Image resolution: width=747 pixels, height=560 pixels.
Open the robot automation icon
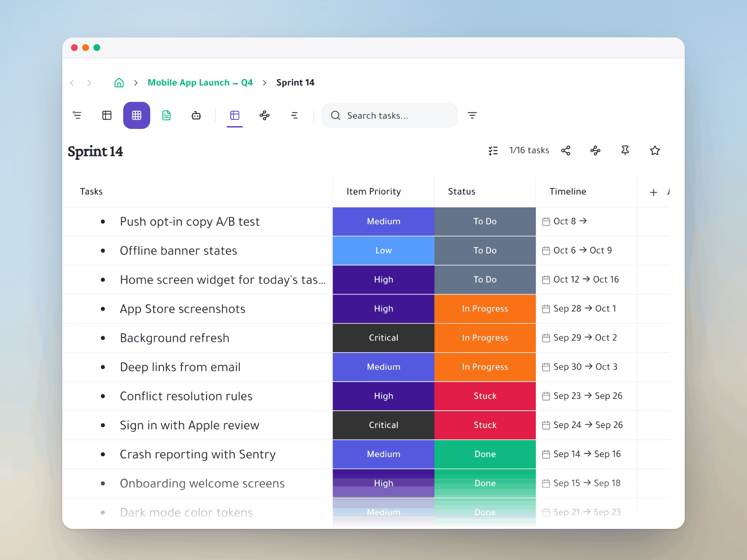(x=196, y=115)
